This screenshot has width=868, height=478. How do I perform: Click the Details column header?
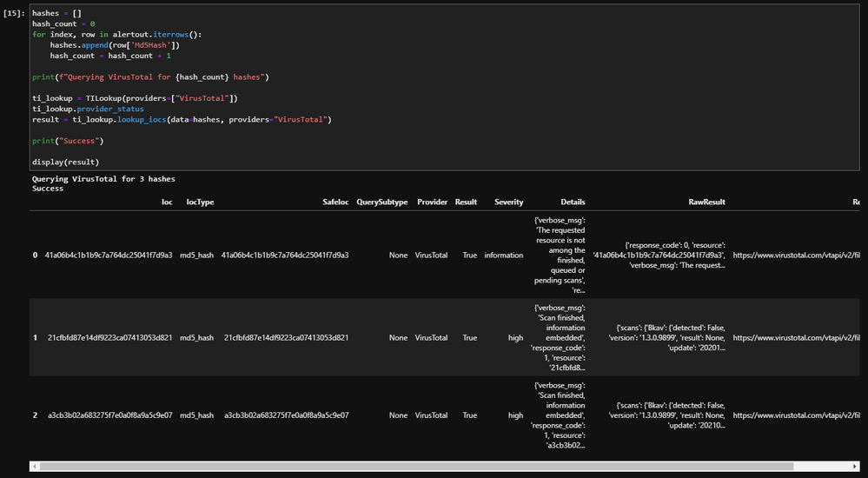[x=573, y=202]
